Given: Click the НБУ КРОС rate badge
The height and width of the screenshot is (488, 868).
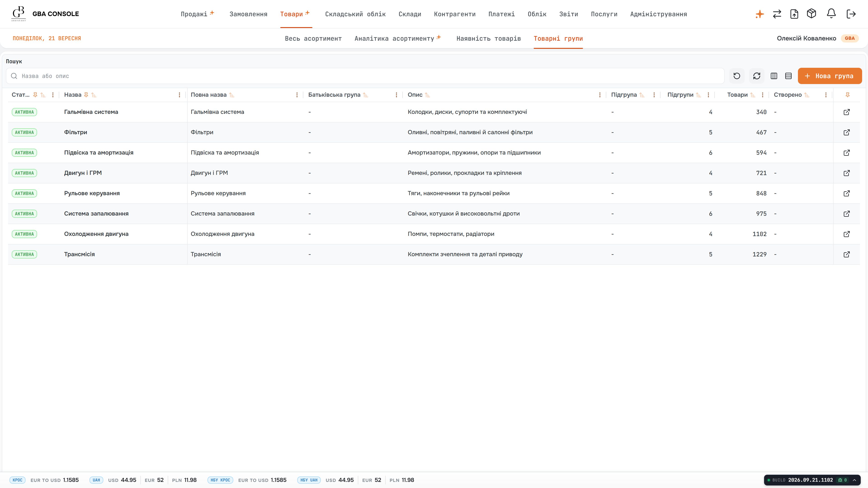Looking at the screenshot, I should click(x=220, y=480).
